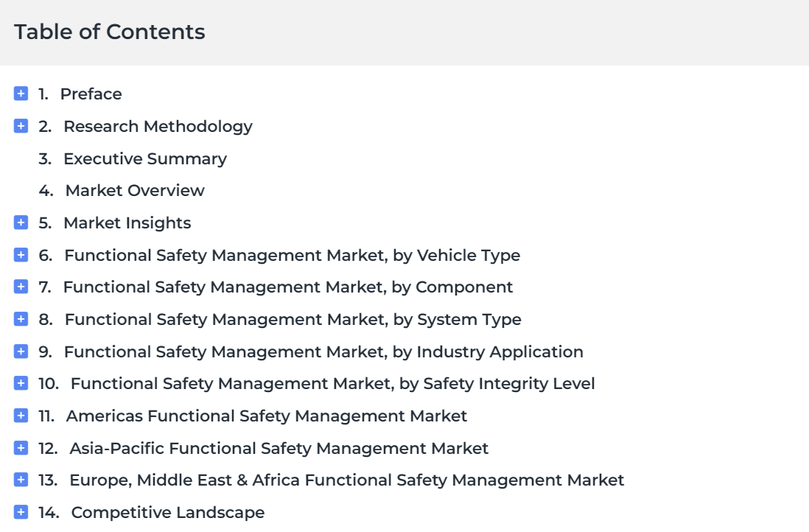809x532 pixels.
Task: Click plus icon beside Asia-Pacific market entry
Action: [21, 448]
